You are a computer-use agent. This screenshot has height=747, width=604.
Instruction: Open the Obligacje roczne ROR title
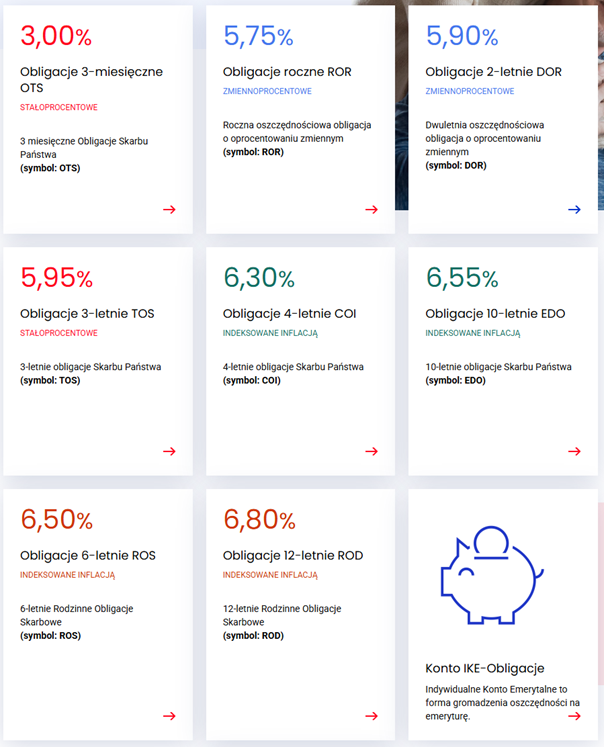tap(287, 72)
